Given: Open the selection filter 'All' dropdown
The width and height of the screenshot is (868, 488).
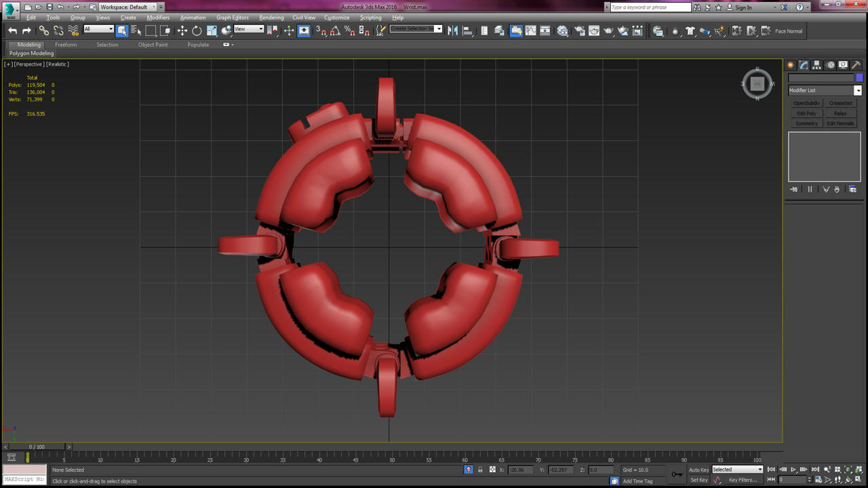Looking at the screenshot, I should tap(98, 29).
